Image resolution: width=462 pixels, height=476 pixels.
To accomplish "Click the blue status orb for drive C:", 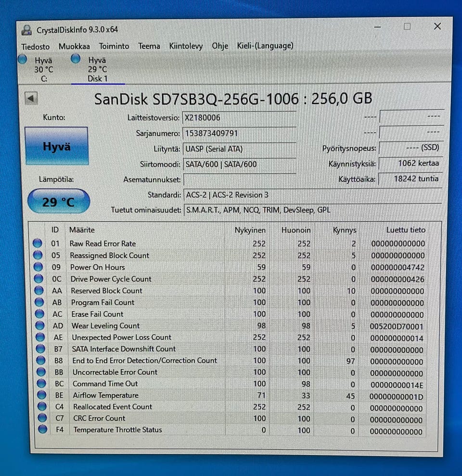I will 23,59.
